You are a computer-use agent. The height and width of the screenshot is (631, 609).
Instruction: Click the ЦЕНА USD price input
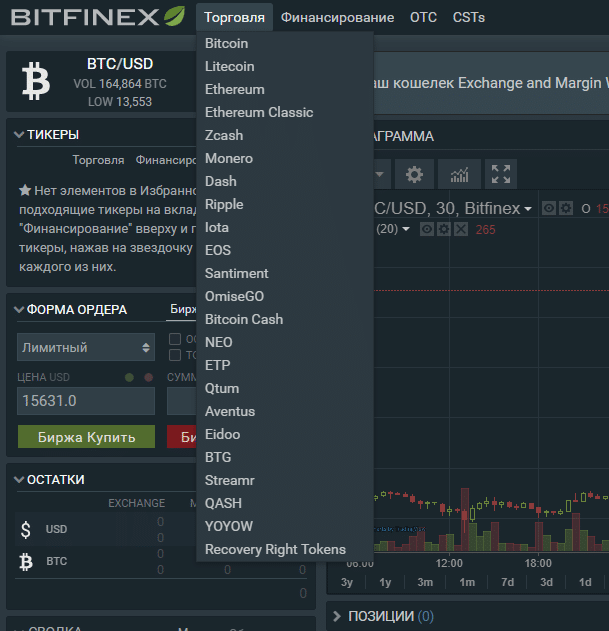click(86, 401)
